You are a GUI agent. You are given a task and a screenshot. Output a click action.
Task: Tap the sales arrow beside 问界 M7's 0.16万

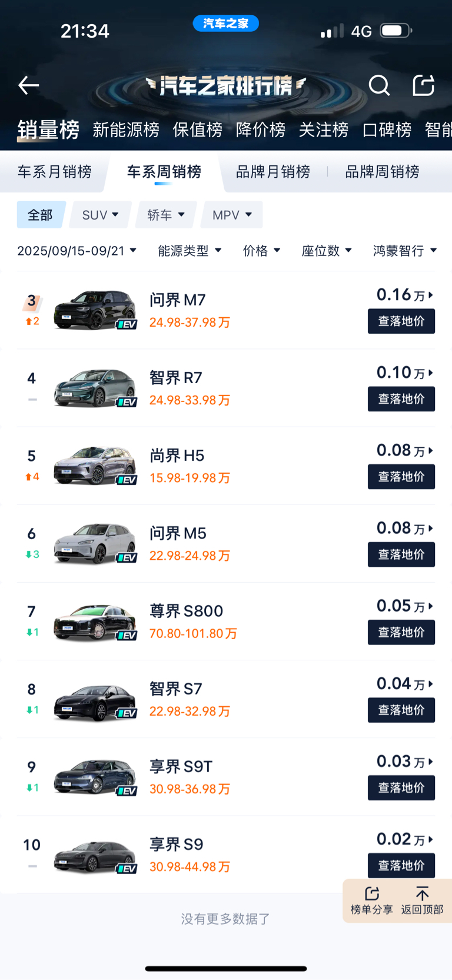pyautogui.click(x=431, y=295)
